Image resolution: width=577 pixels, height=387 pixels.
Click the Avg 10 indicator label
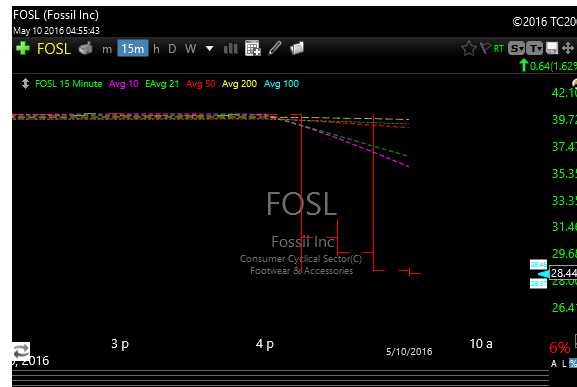[x=124, y=84]
